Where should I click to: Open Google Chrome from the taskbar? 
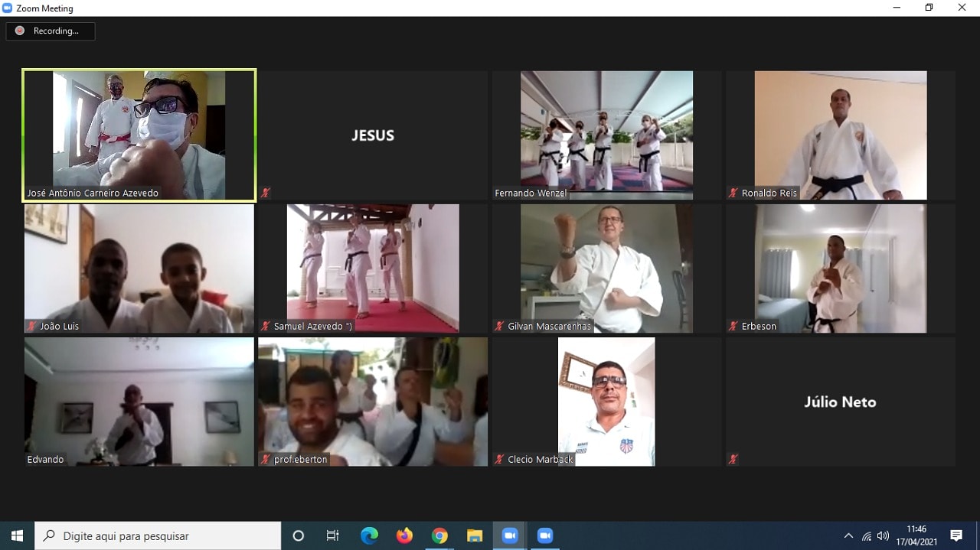tap(439, 535)
